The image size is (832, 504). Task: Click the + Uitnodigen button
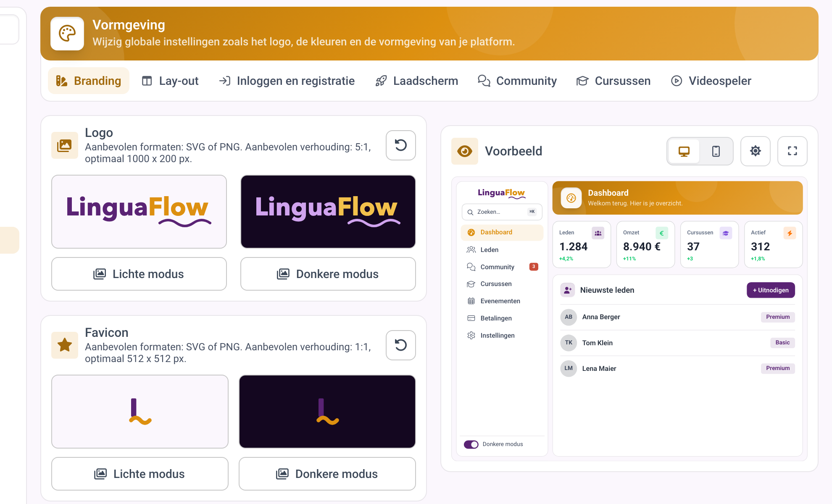pos(771,290)
